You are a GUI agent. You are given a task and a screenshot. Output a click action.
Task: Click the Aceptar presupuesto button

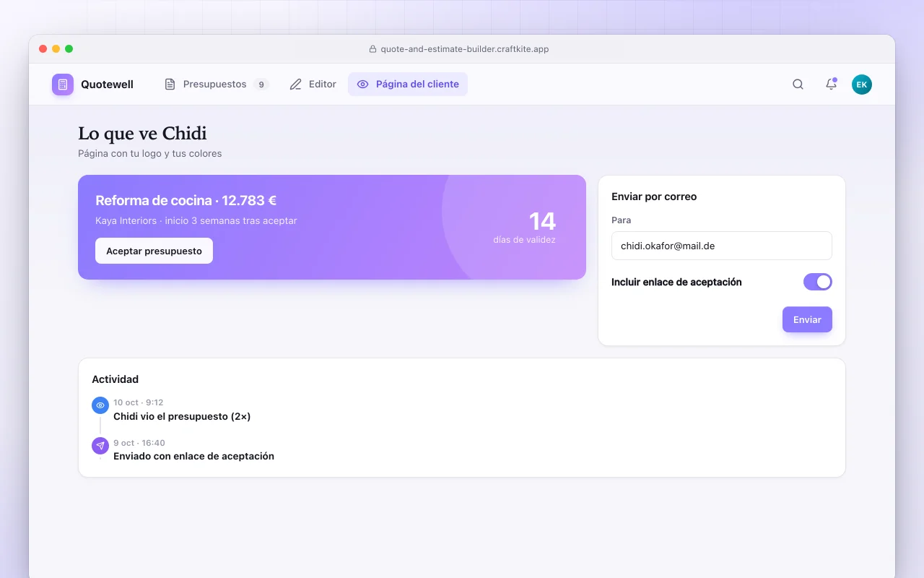pos(154,251)
